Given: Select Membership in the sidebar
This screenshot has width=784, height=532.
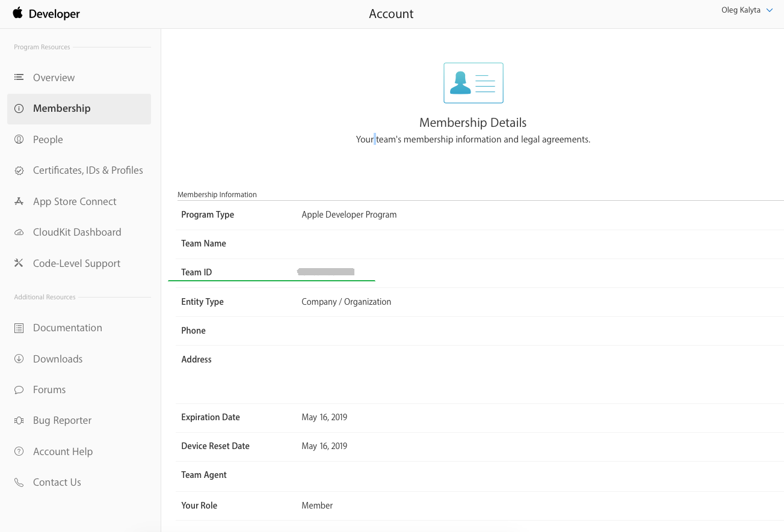Looking at the screenshot, I should (x=61, y=109).
